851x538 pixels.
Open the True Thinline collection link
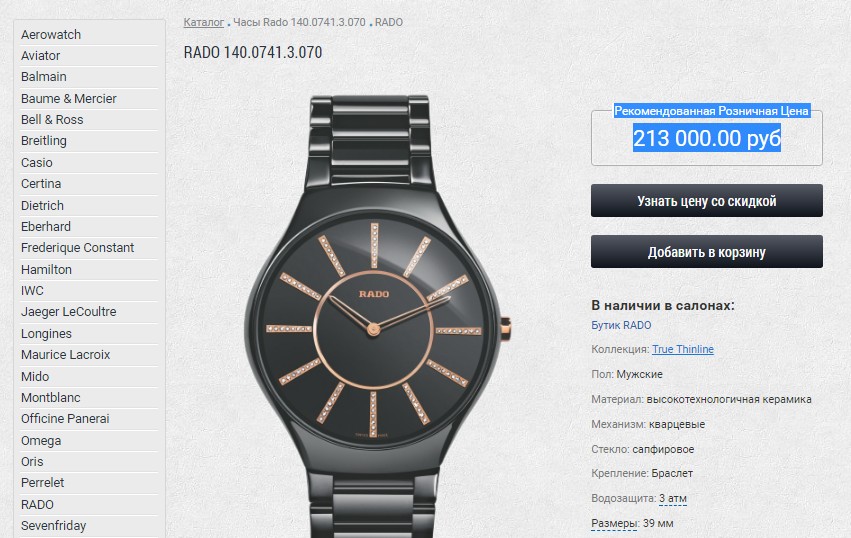[683, 349]
